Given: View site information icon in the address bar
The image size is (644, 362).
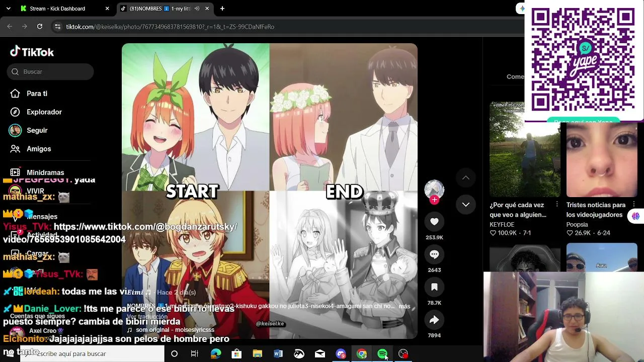Looking at the screenshot, I should pyautogui.click(x=57, y=27).
